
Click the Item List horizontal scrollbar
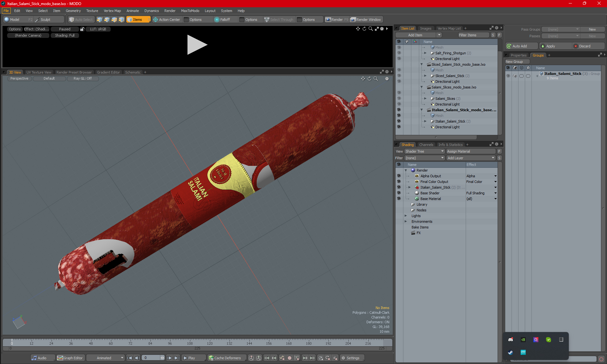click(436, 137)
